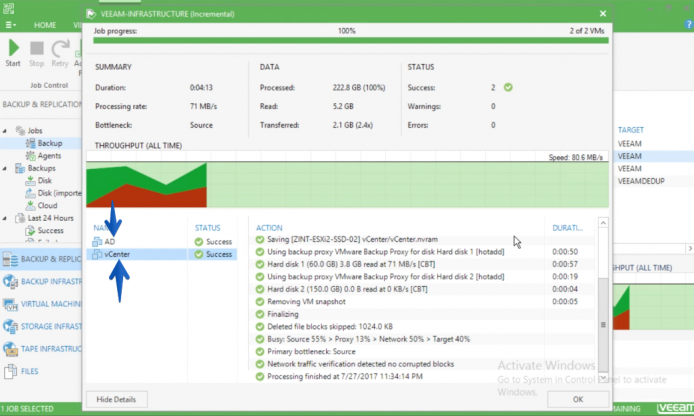Open Files view icon
The height and width of the screenshot is (416, 694).
[11, 371]
